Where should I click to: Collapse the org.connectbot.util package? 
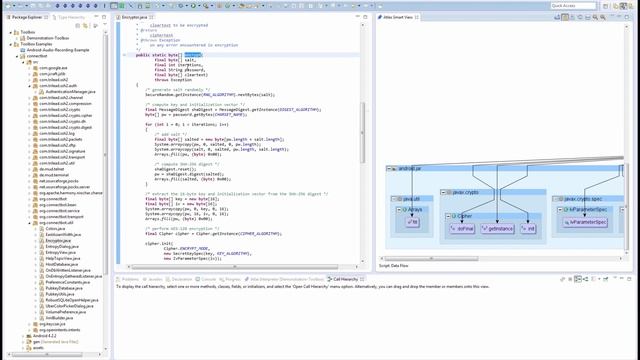click(x=29, y=223)
